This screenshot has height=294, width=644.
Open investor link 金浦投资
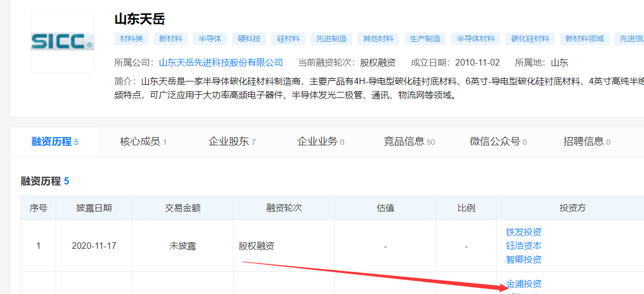[524, 284]
